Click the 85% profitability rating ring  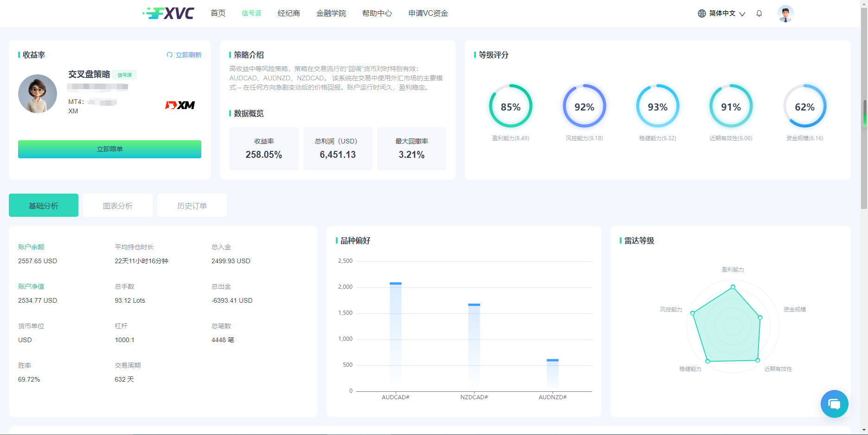coord(510,106)
